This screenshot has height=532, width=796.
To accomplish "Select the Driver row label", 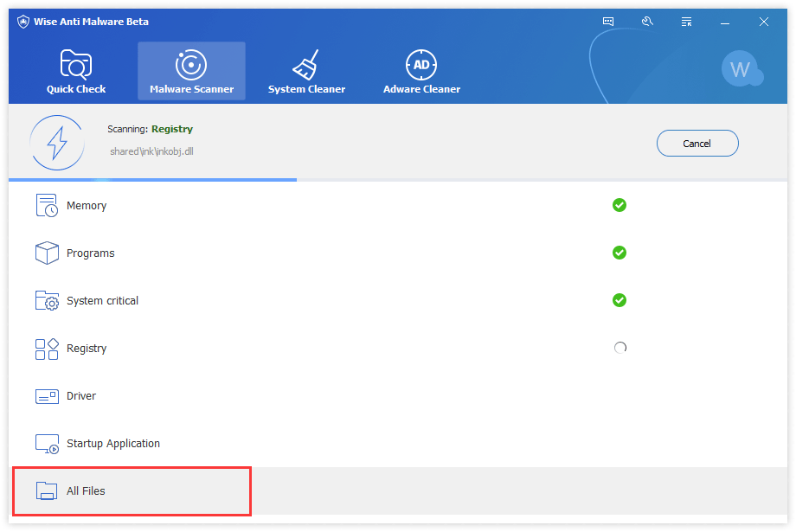I will [x=80, y=396].
